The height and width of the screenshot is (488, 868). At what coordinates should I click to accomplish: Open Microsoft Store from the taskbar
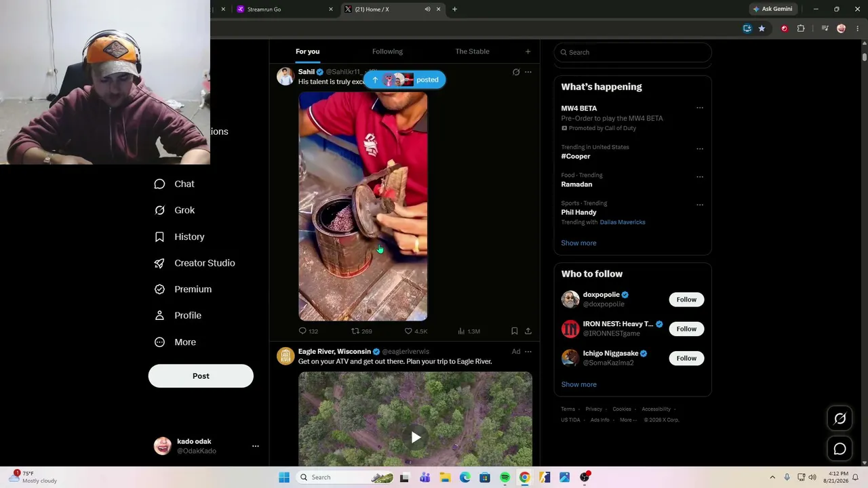coord(485,477)
